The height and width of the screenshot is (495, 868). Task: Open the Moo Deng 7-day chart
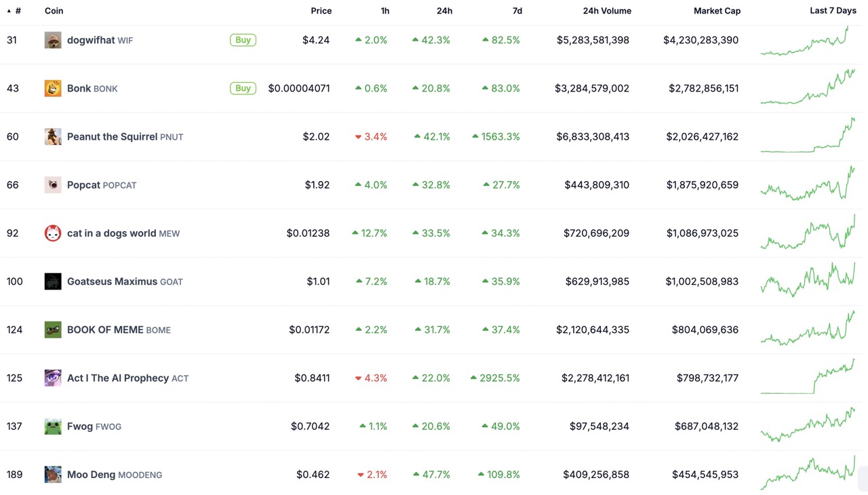[808, 473]
